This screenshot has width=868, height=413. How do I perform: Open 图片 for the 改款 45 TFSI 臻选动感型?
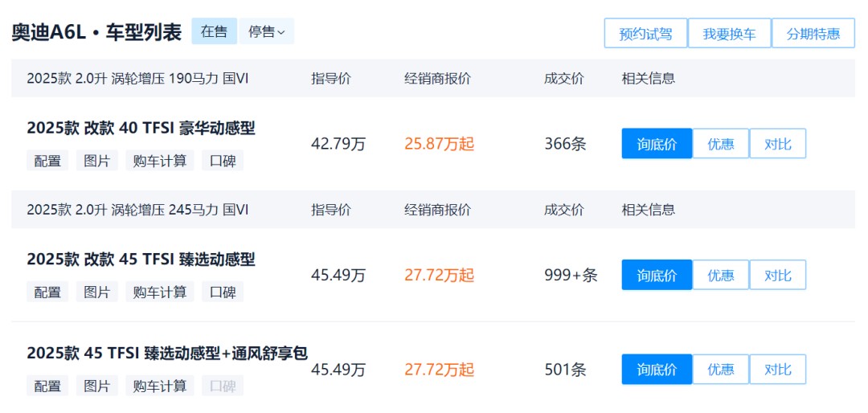point(97,292)
